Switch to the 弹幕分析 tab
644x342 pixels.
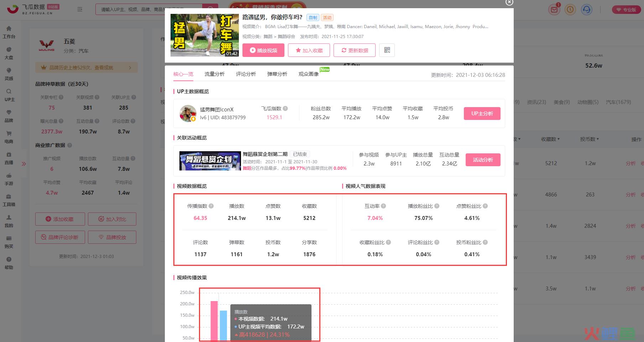click(x=277, y=74)
